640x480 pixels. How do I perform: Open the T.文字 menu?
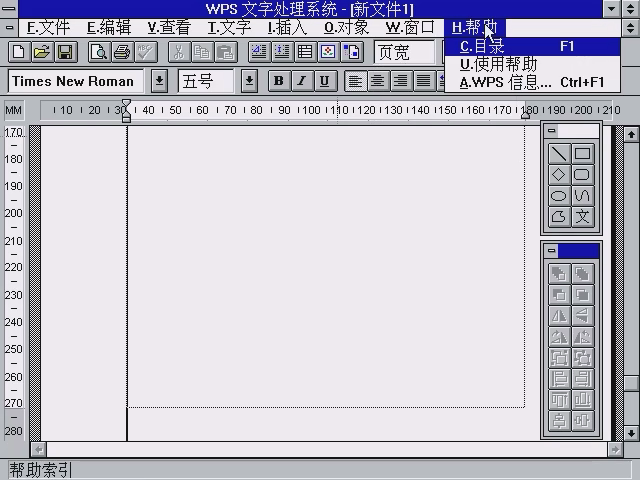pyautogui.click(x=229, y=28)
